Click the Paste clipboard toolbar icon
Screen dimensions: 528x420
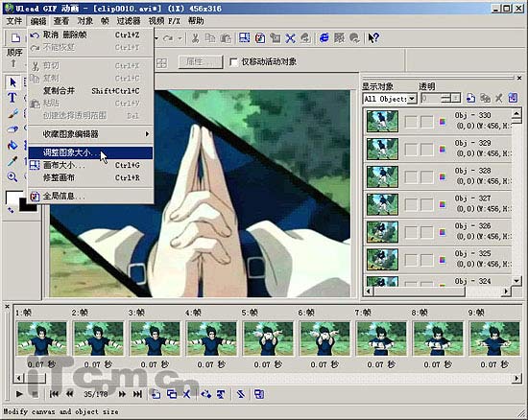226,38
